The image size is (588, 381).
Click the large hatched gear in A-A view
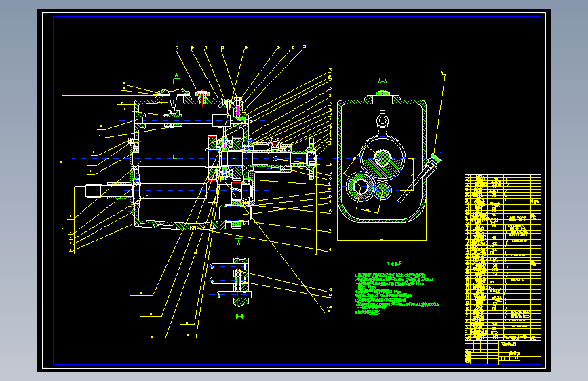(x=383, y=158)
